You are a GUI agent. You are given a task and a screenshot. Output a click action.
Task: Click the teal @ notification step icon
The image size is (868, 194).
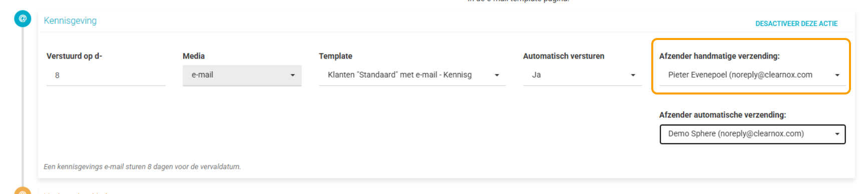23,18
